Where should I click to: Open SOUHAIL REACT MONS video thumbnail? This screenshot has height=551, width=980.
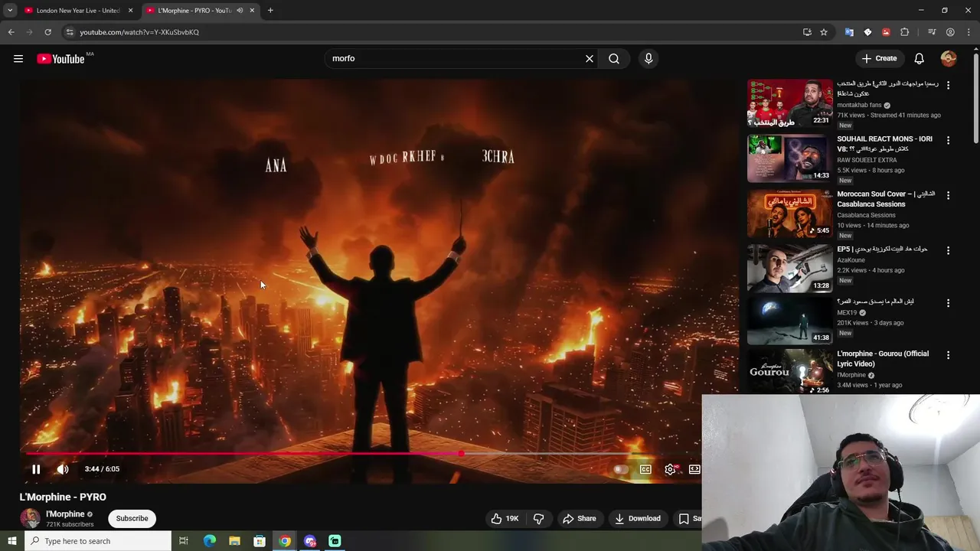pyautogui.click(x=789, y=158)
